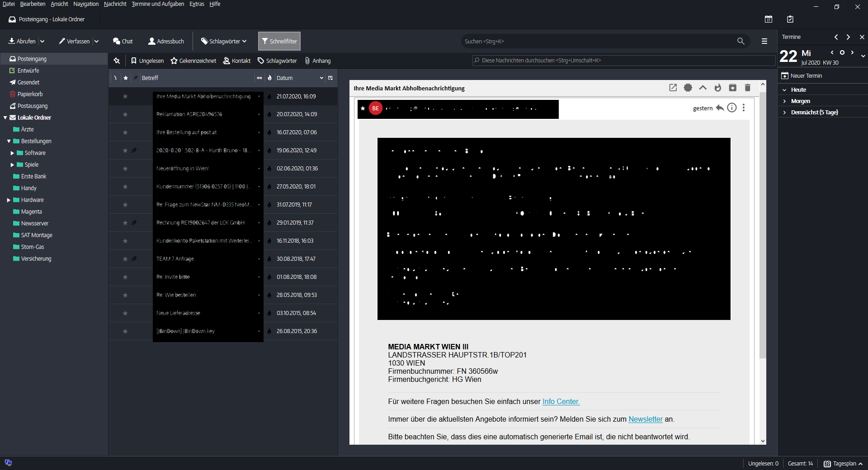Image resolution: width=868 pixels, height=470 pixels.
Task: Reply using the arrow next to gestern
Action: (x=720, y=108)
